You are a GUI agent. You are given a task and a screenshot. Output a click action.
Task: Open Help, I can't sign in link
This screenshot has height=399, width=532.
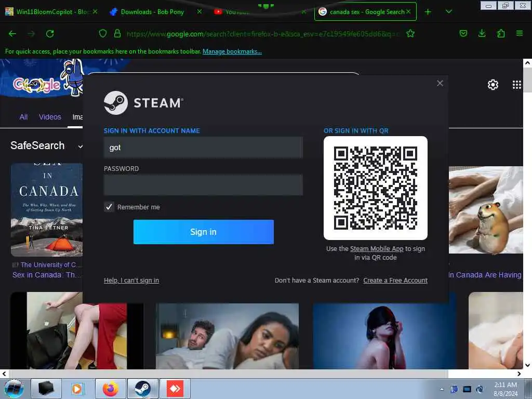point(131,280)
